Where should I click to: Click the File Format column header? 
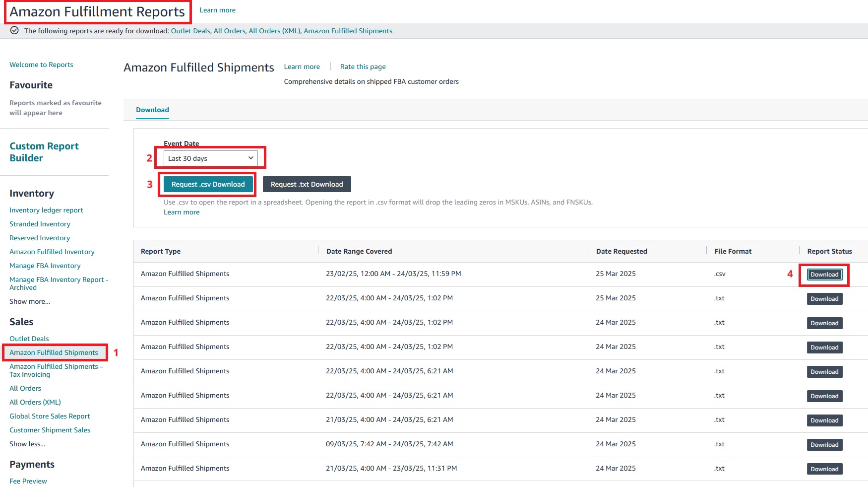point(733,251)
